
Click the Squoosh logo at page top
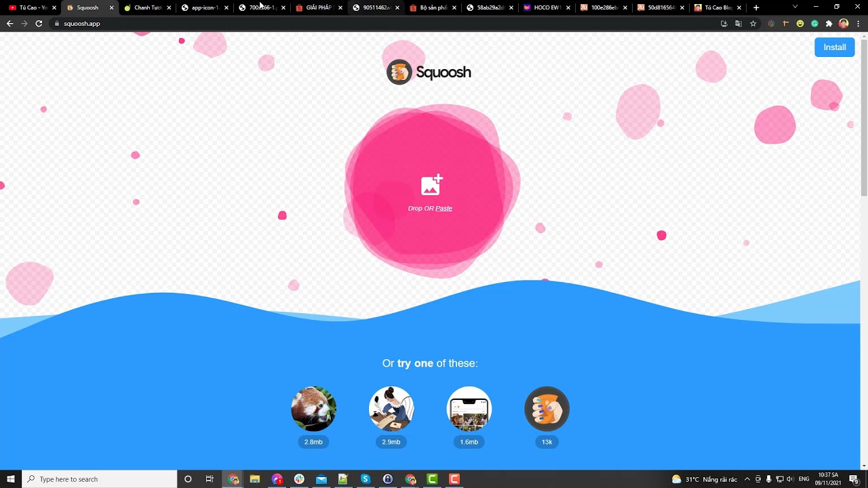[x=429, y=72]
